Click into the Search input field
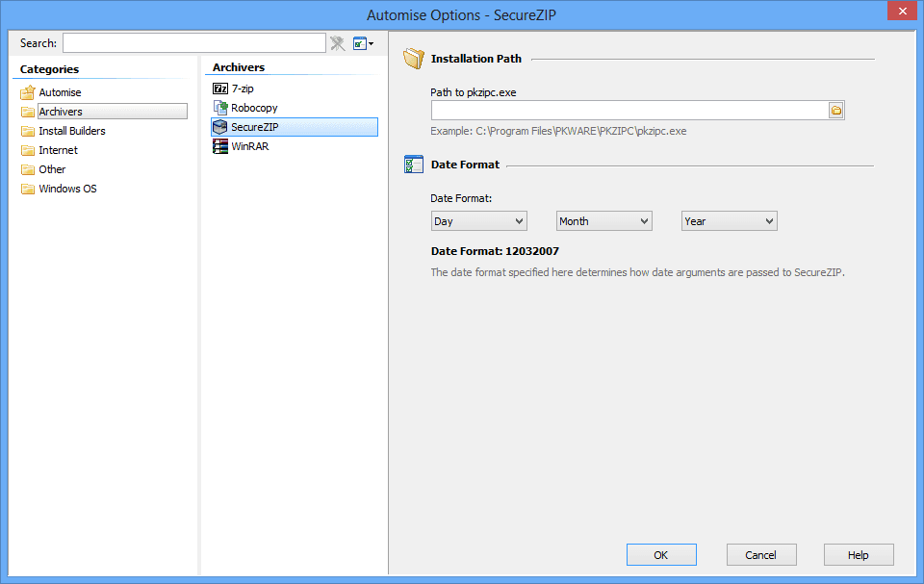 193,43
